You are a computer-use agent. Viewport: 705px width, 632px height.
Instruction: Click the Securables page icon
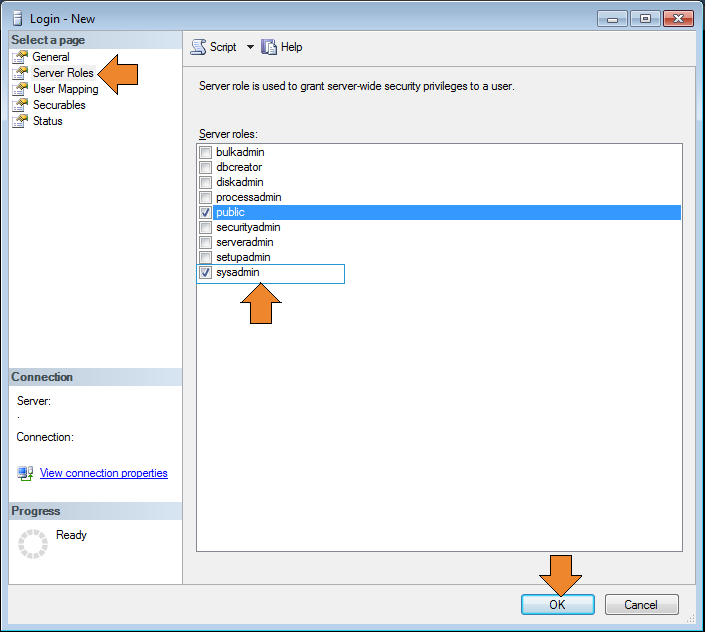[x=20, y=105]
